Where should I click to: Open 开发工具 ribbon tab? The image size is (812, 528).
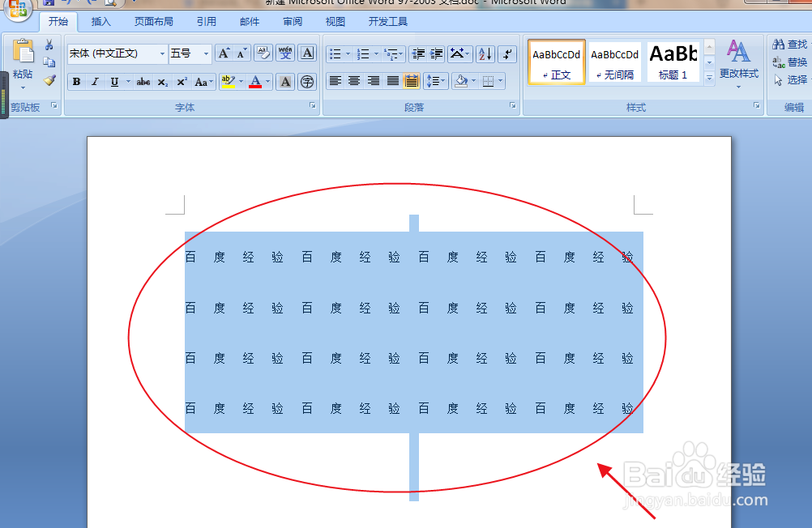388,22
